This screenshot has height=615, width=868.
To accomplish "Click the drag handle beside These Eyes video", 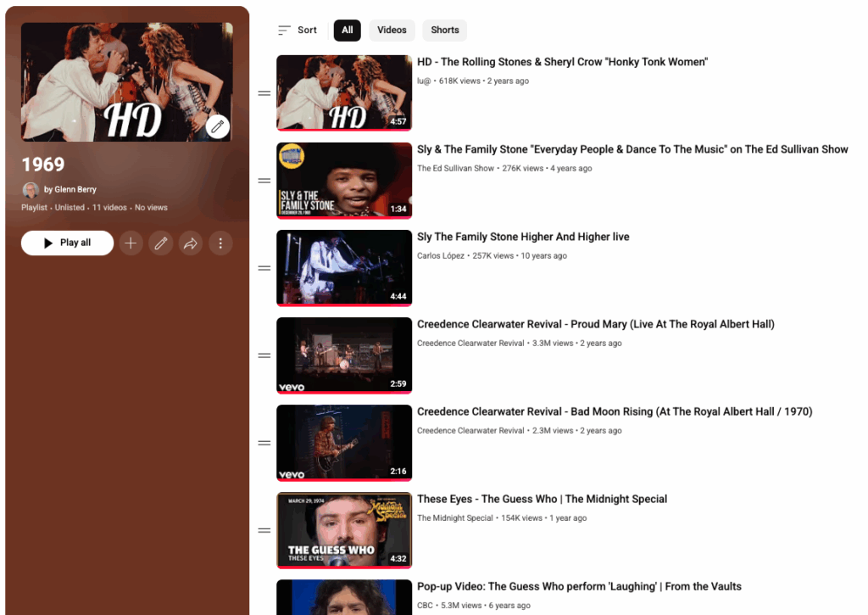I will [264, 530].
